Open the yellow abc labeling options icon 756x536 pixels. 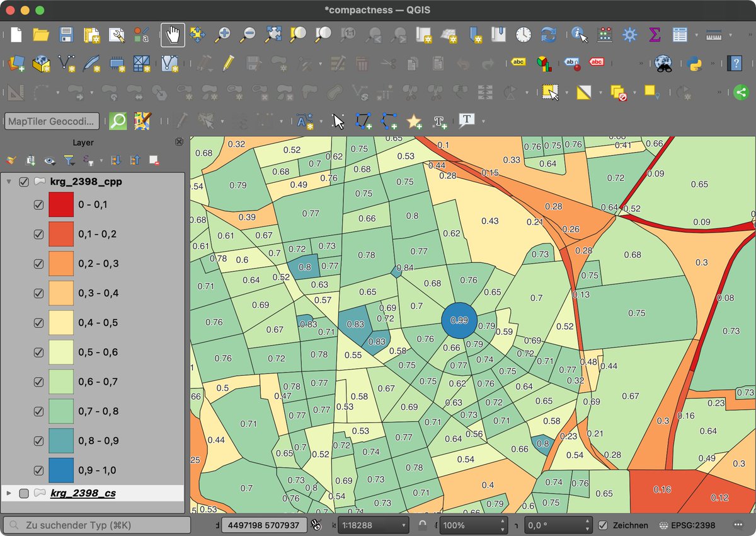pos(518,62)
